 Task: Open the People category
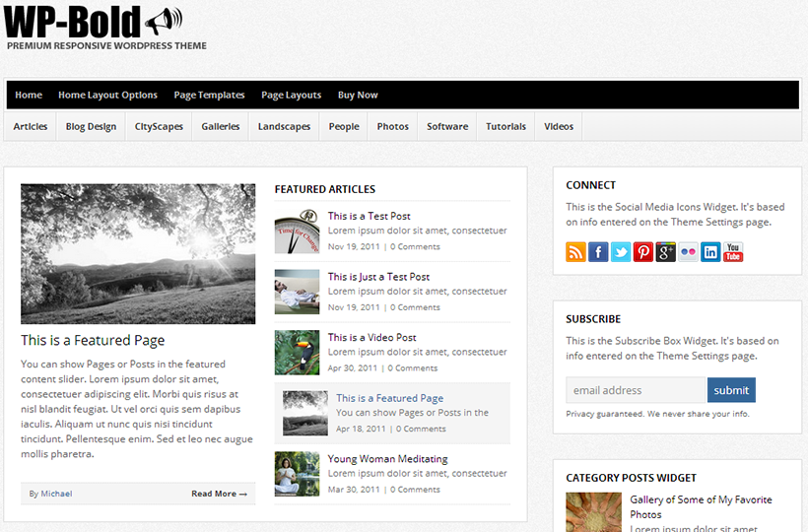point(344,126)
